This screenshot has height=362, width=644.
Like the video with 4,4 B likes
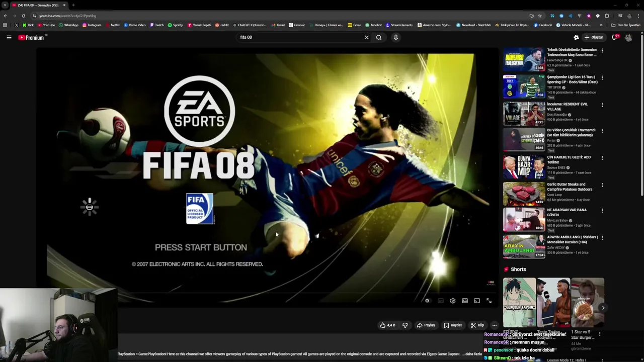pyautogui.click(x=387, y=325)
